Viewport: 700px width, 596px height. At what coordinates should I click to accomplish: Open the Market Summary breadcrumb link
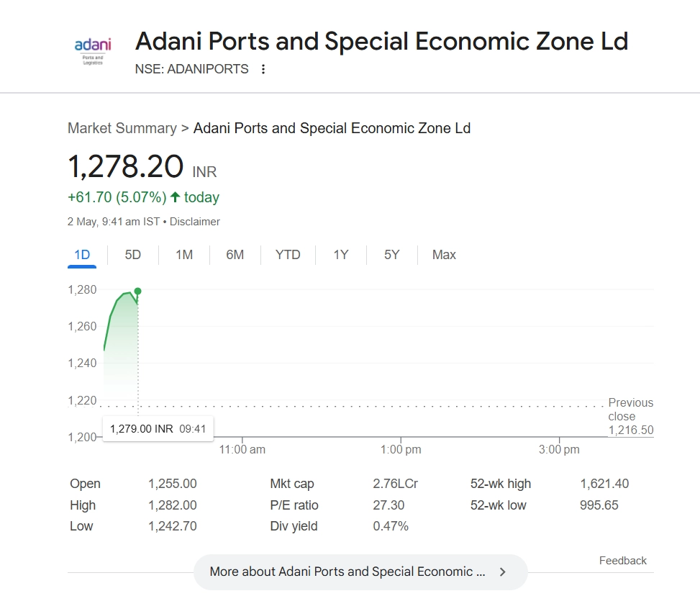[x=122, y=128]
